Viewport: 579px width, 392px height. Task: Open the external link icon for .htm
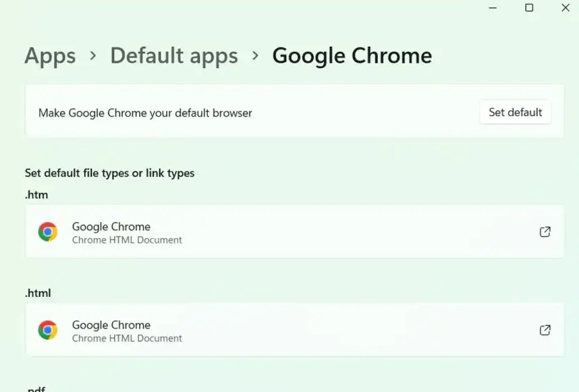click(545, 232)
